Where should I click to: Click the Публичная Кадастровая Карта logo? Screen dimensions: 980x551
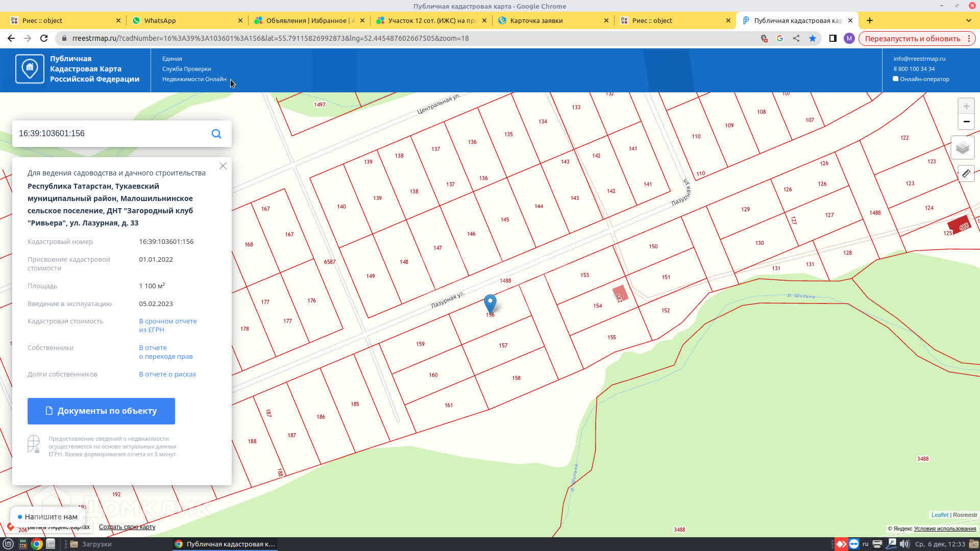(x=30, y=69)
